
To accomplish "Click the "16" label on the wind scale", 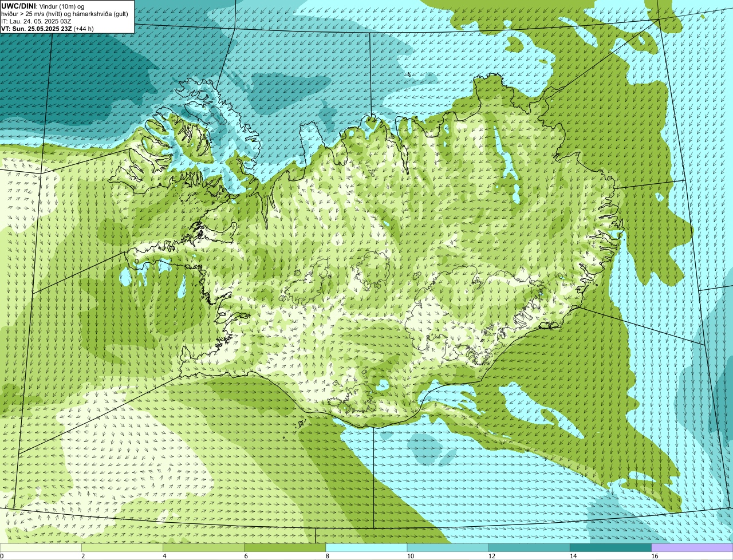I will pos(655,556).
